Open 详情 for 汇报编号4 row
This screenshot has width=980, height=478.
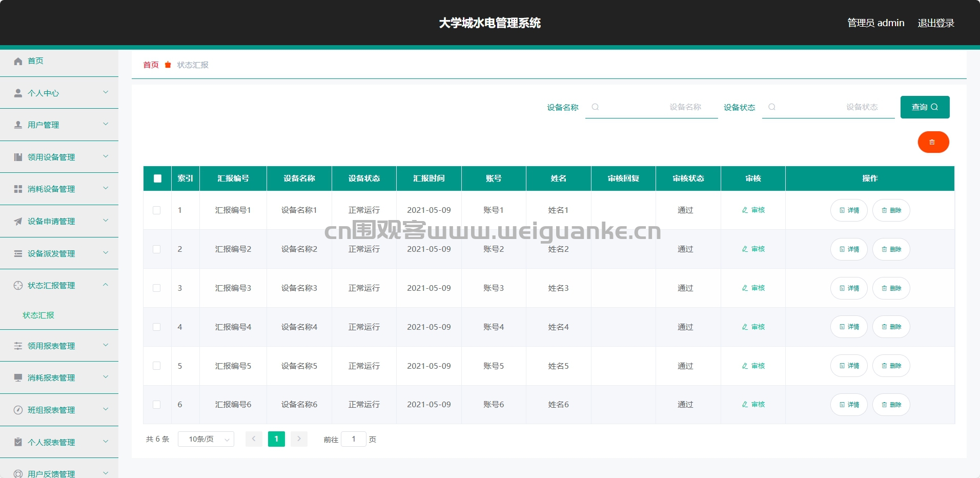point(849,327)
